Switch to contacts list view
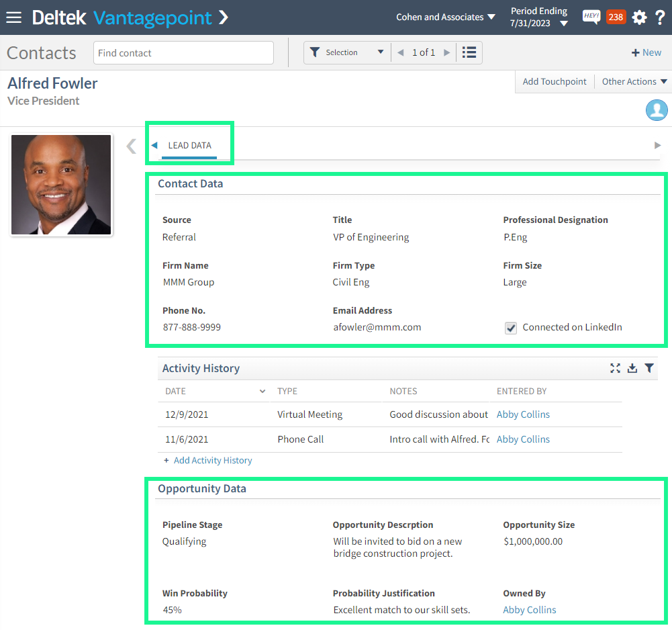 (x=469, y=52)
